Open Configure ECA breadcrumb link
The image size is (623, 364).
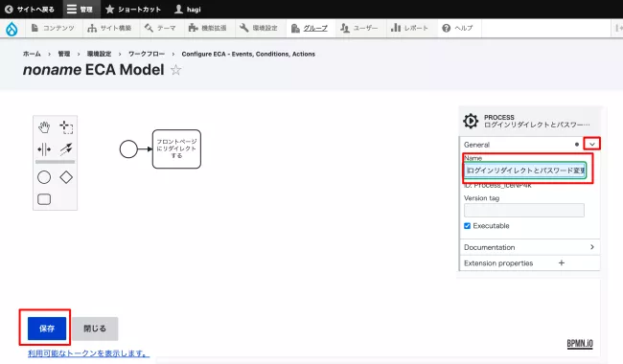[248, 54]
